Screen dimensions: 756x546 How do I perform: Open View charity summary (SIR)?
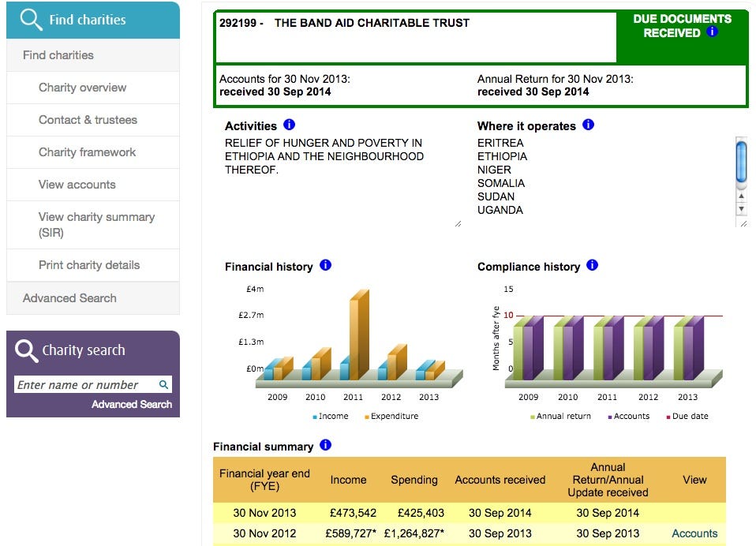click(93, 225)
